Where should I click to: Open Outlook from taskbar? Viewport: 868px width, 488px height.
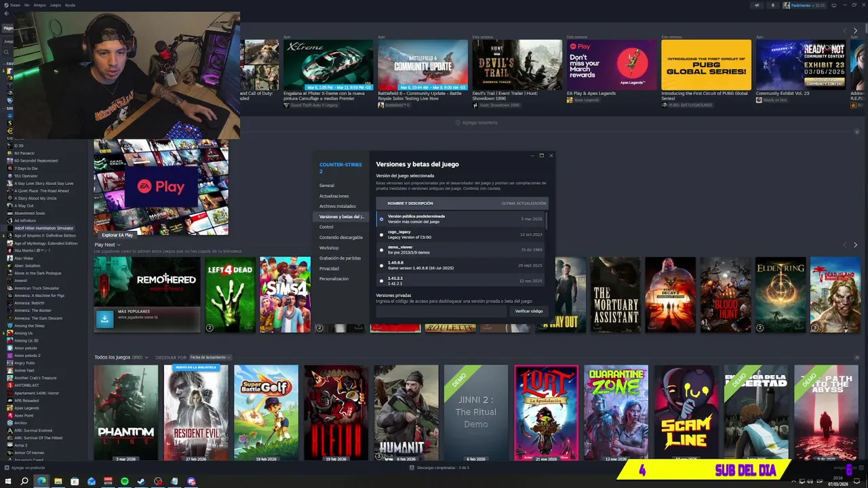pyautogui.click(x=92, y=481)
